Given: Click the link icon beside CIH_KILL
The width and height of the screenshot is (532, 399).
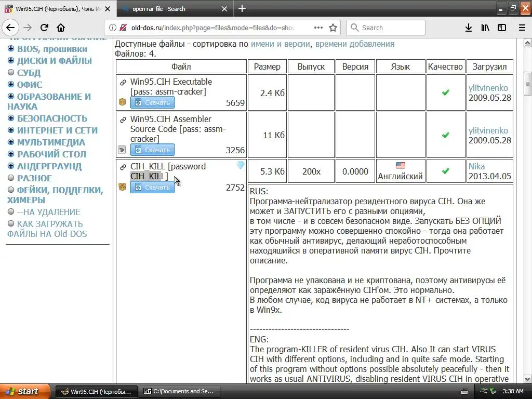Looking at the screenshot, I should click(x=123, y=167).
